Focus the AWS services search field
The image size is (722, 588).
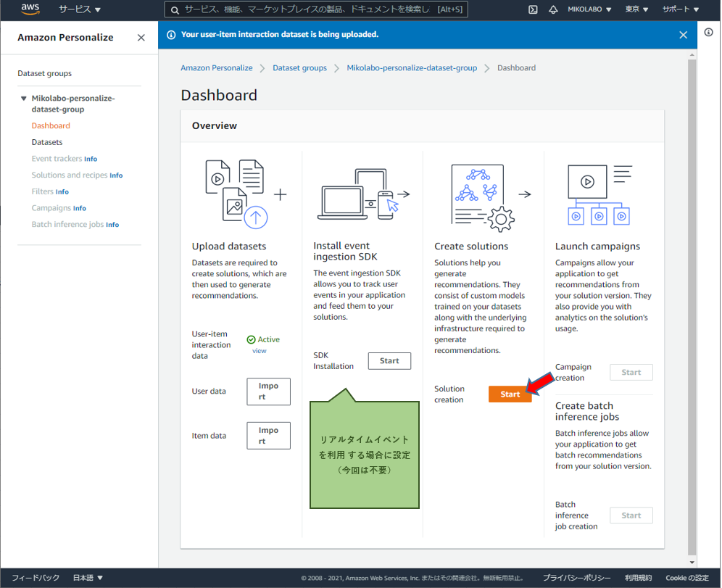tap(316, 9)
